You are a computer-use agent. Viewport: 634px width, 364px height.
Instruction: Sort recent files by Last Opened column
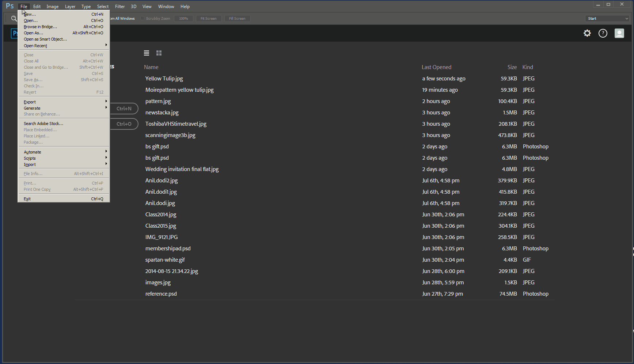point(436,67)
